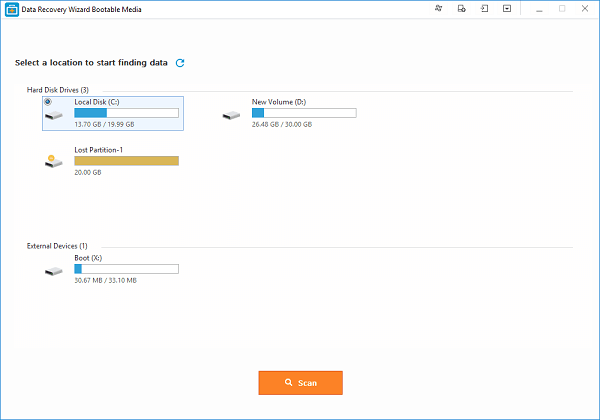Start scanning with the orange Scan button

(x=300, y=382)
